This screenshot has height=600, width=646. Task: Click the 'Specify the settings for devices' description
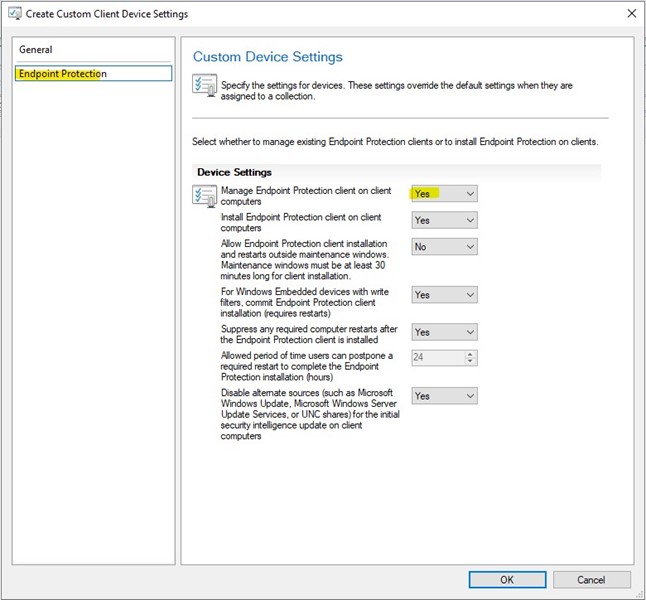pos(397,91)
